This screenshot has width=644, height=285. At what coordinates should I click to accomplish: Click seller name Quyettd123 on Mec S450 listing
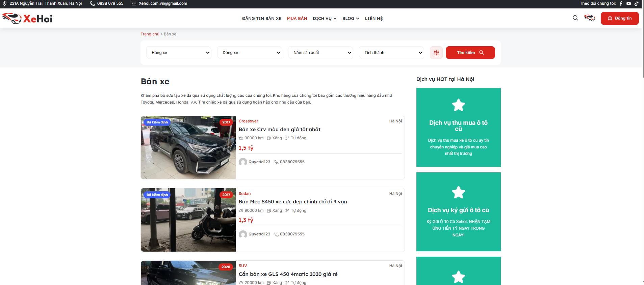[x=259, y=234]
